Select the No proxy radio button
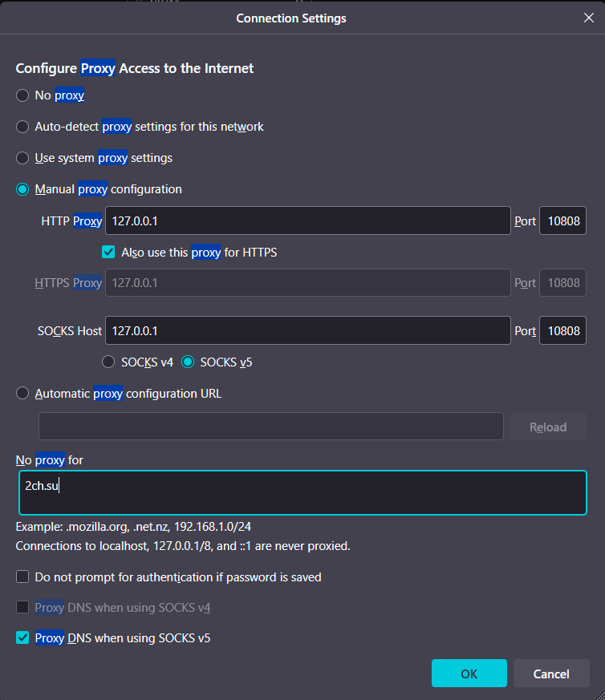 pos(22,95)
